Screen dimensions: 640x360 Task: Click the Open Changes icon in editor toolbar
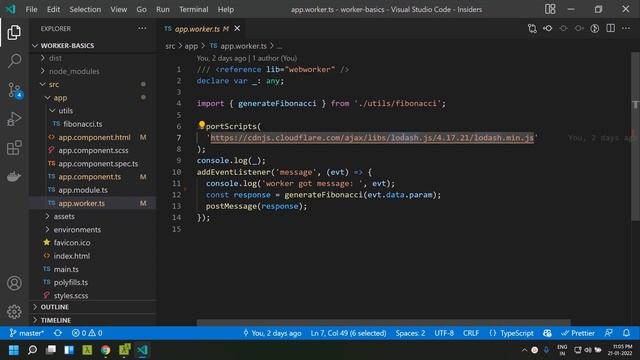(532, 29)
